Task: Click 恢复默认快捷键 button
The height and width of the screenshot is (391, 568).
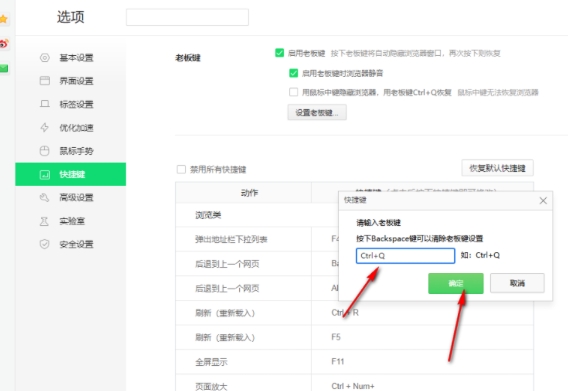Action: [x=497, y=168]
